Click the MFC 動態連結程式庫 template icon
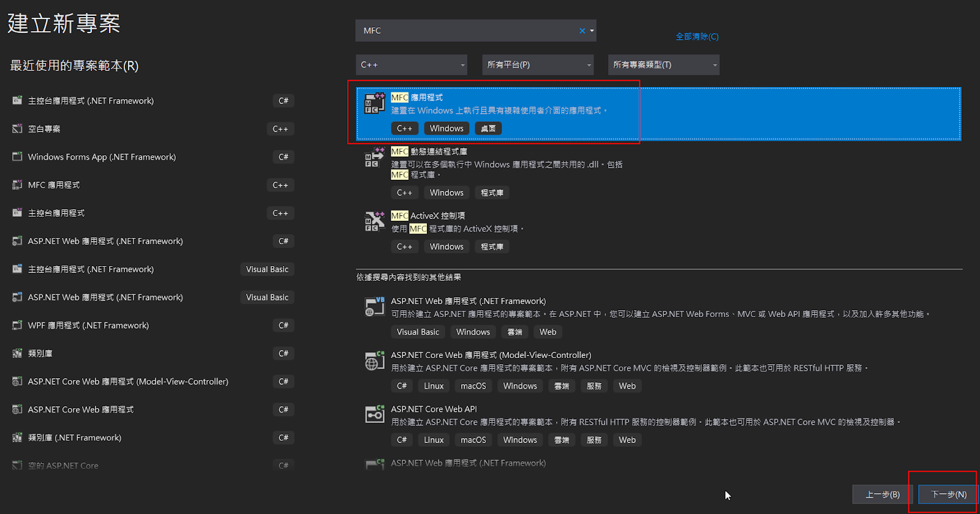This screenshot has height=514, width=980. tap(374, 157)
